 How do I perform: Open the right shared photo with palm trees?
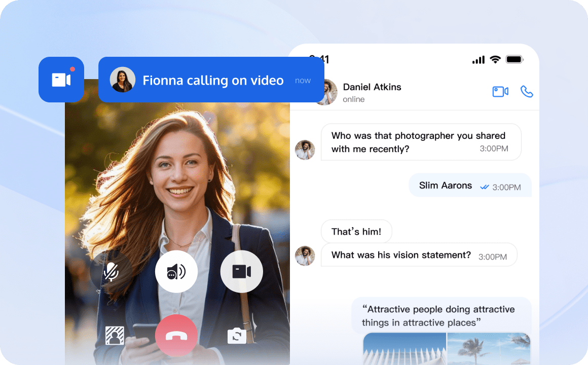(489, 348)
